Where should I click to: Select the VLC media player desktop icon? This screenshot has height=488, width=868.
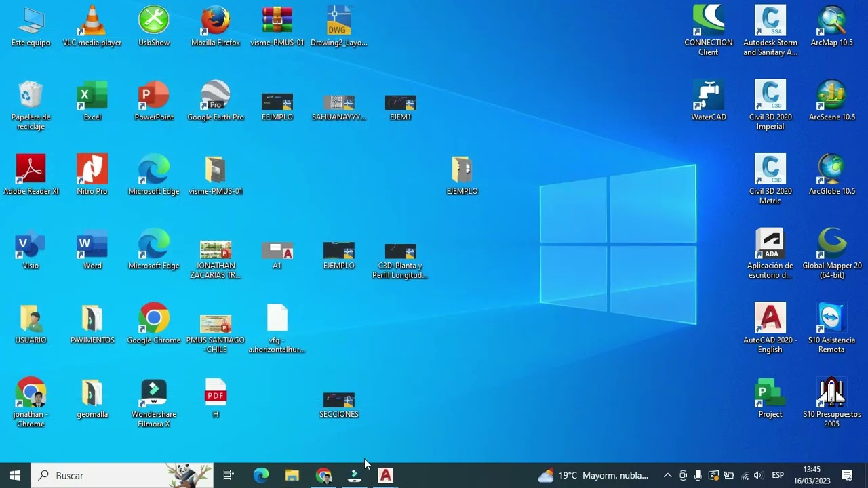click(x=92, y=26)
